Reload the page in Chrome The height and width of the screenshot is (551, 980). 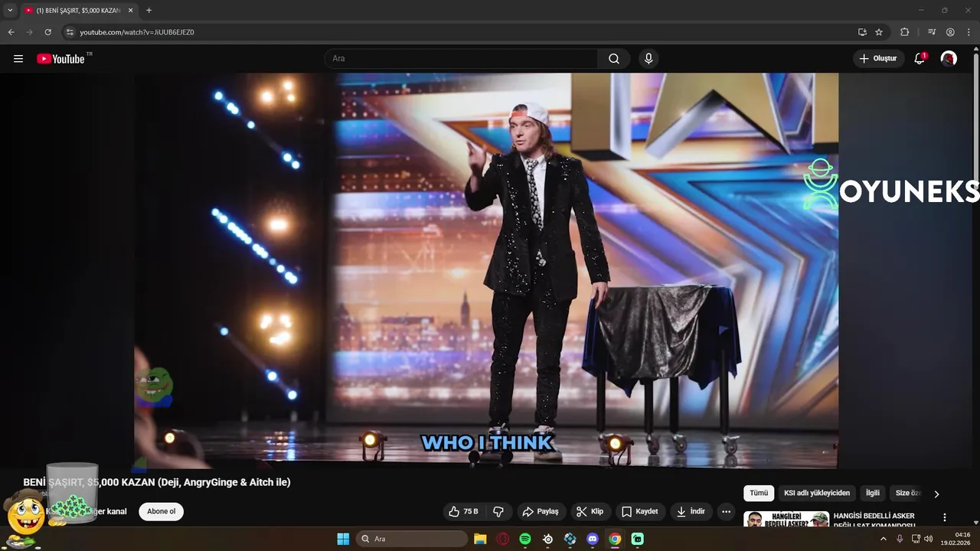tap(47, 32)
